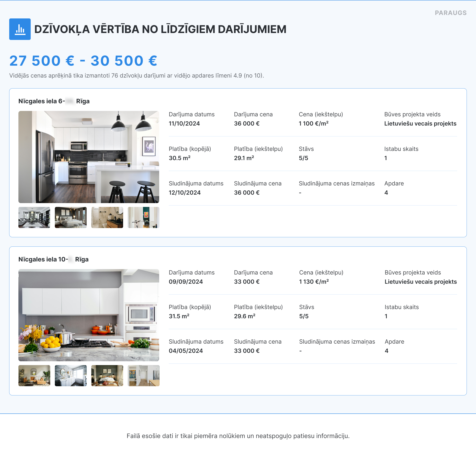Open main kitchen photo of Nīcgales iela 10

click(x=89, y=315)
